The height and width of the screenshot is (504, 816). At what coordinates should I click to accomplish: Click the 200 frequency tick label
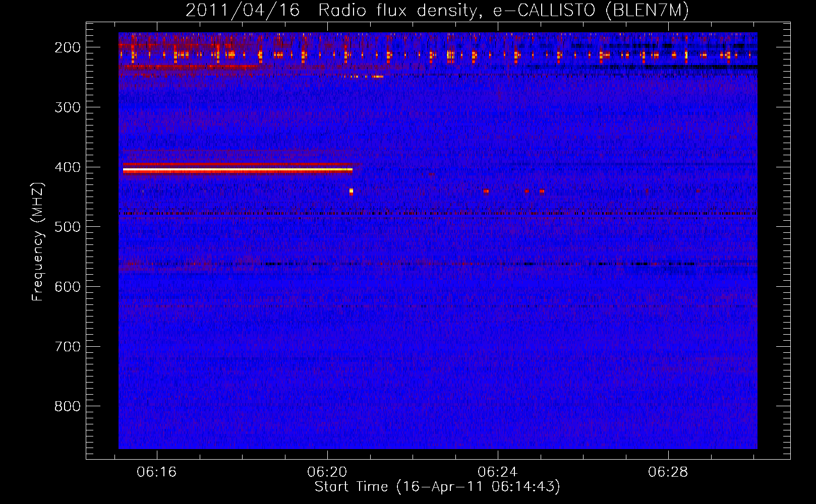click(x=68, y=47)
